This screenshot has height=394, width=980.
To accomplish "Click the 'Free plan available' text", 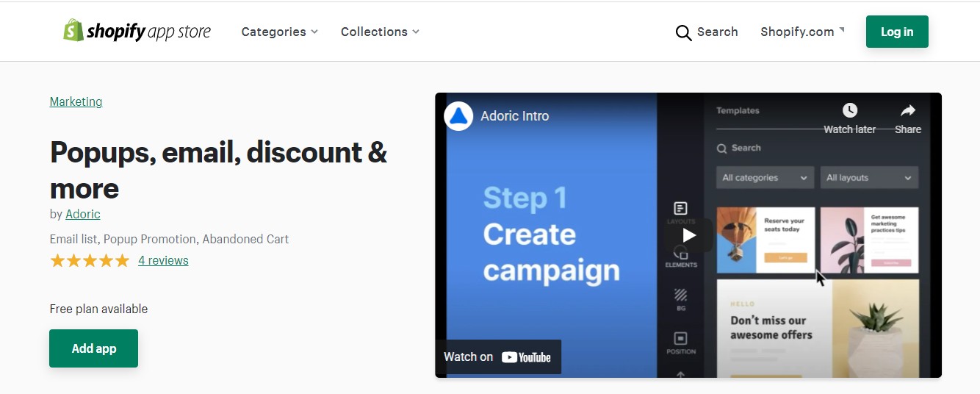I will tap(98, 309).
